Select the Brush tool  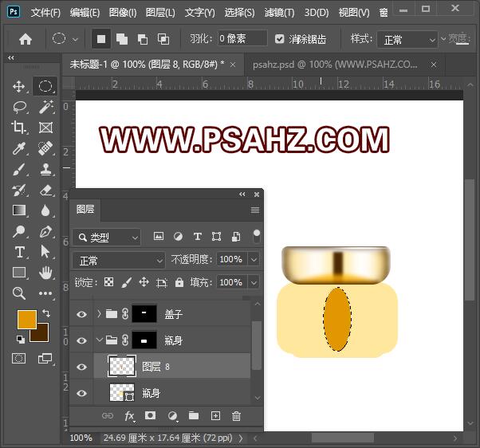coord(19,169)
